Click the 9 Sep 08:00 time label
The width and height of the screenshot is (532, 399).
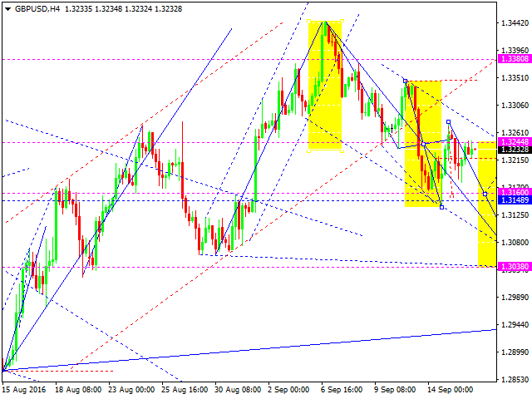click(x=395, y=390)
